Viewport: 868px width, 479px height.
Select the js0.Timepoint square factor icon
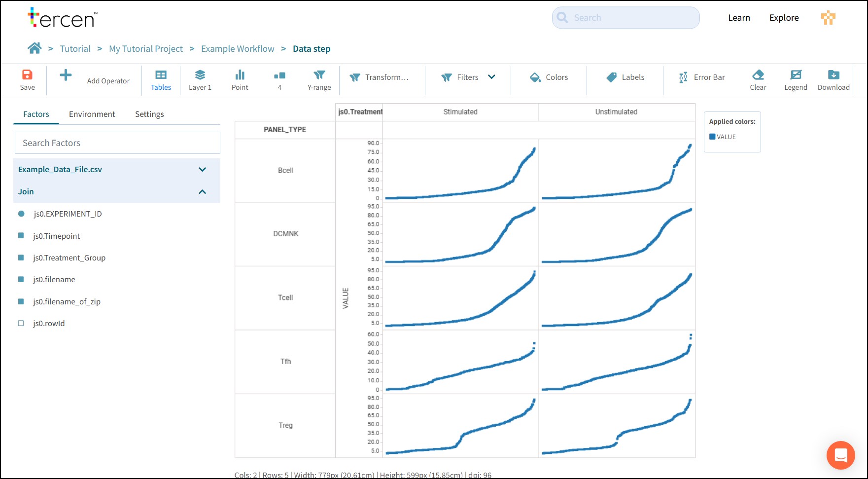(x=21, y=236)
